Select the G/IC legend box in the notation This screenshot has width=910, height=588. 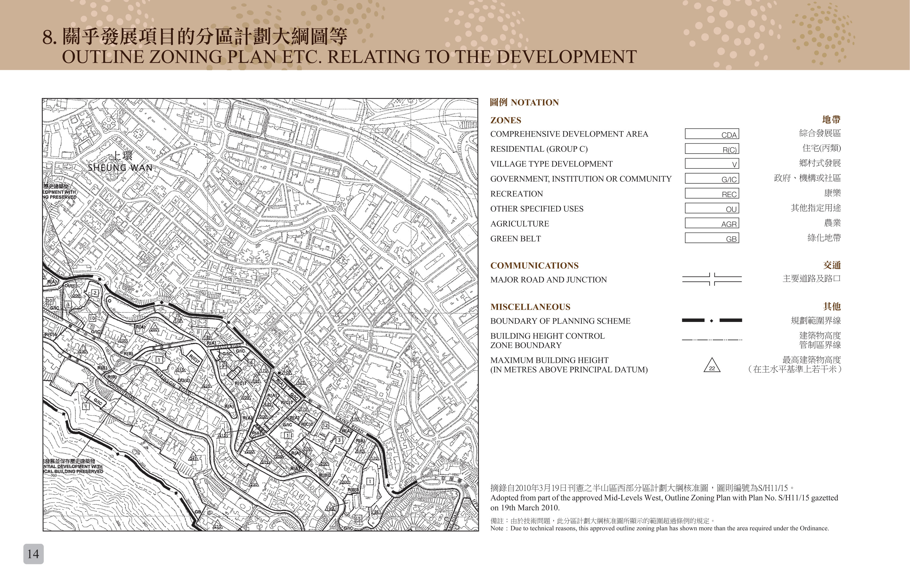712,178
